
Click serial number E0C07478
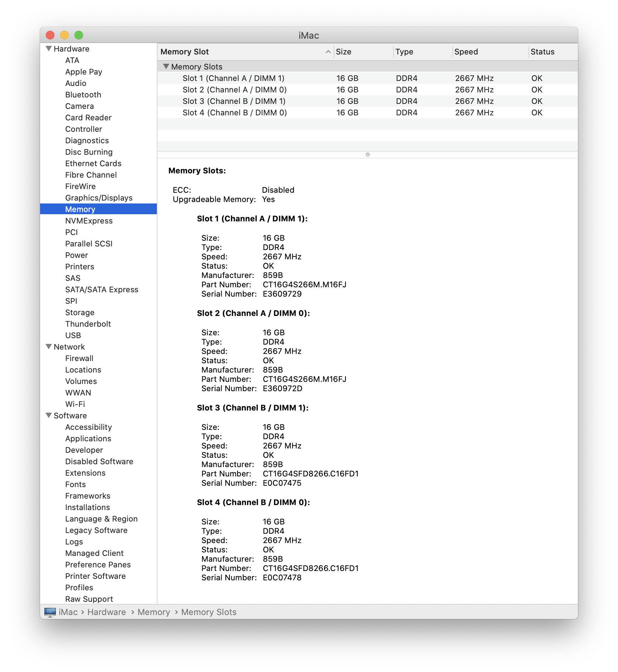(x=282, y=577)
